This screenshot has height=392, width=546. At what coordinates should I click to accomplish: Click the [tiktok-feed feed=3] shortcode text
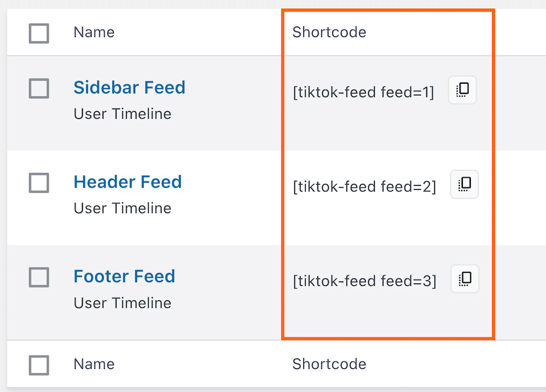pyautogui.click(x=364, y=282)
